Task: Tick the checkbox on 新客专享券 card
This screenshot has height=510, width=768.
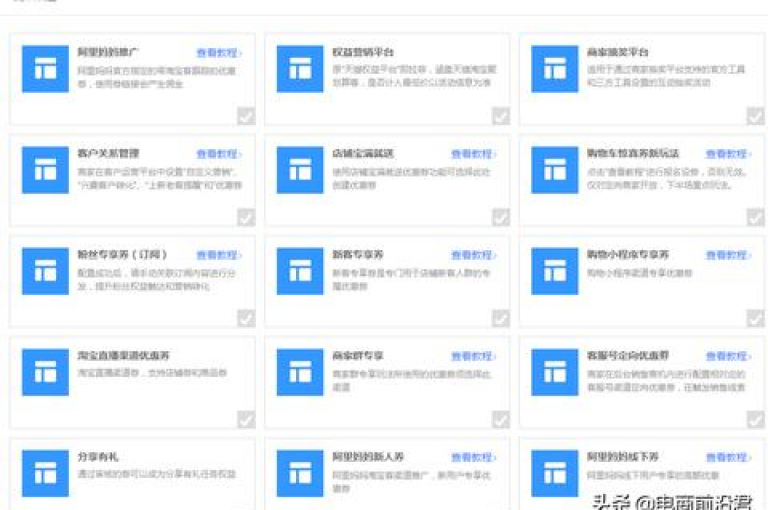Action: click(501, 318)
